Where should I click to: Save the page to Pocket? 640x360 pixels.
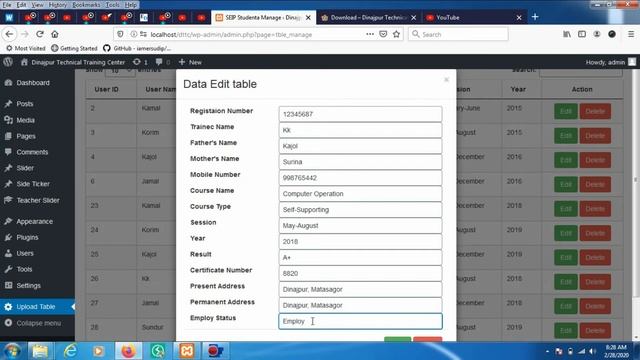click(383, 34)
